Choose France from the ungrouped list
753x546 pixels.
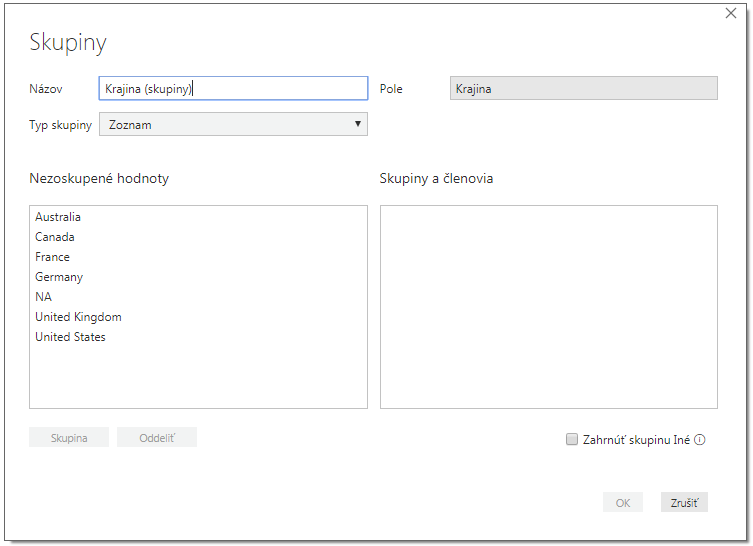[52, 257]
